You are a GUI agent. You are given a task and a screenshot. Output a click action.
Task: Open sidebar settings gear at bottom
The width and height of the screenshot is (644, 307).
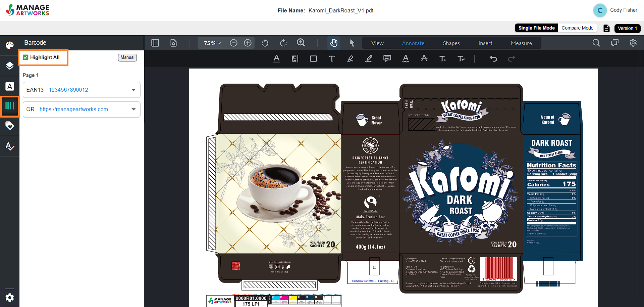pyautogui.click(x=10, y=298)
